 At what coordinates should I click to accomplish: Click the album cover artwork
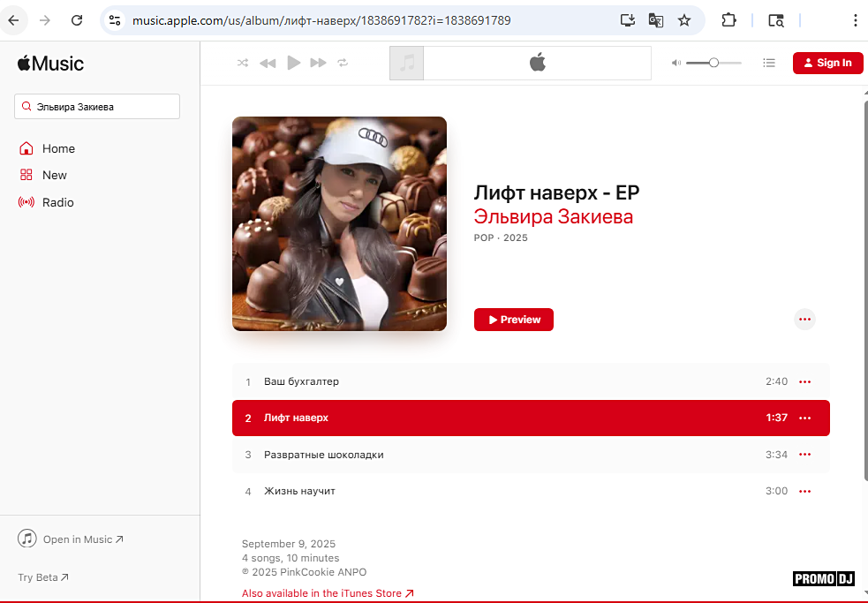click(339, 223)
